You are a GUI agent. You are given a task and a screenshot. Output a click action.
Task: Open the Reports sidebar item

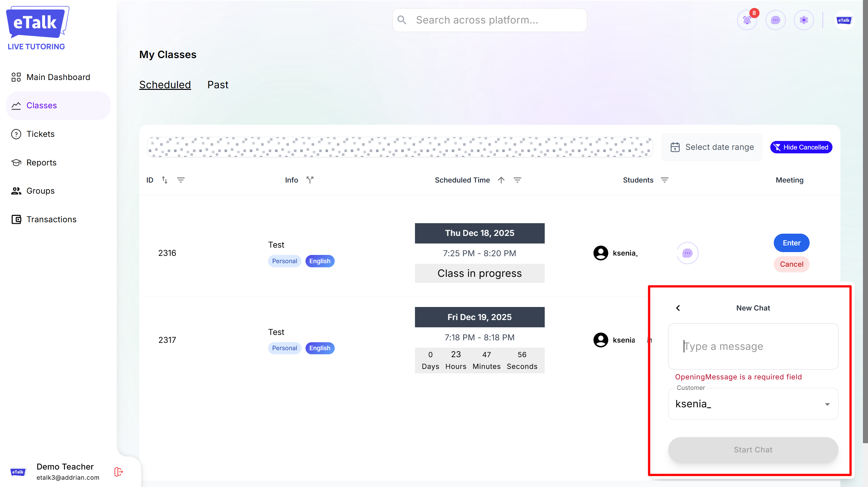pos(42,163)
